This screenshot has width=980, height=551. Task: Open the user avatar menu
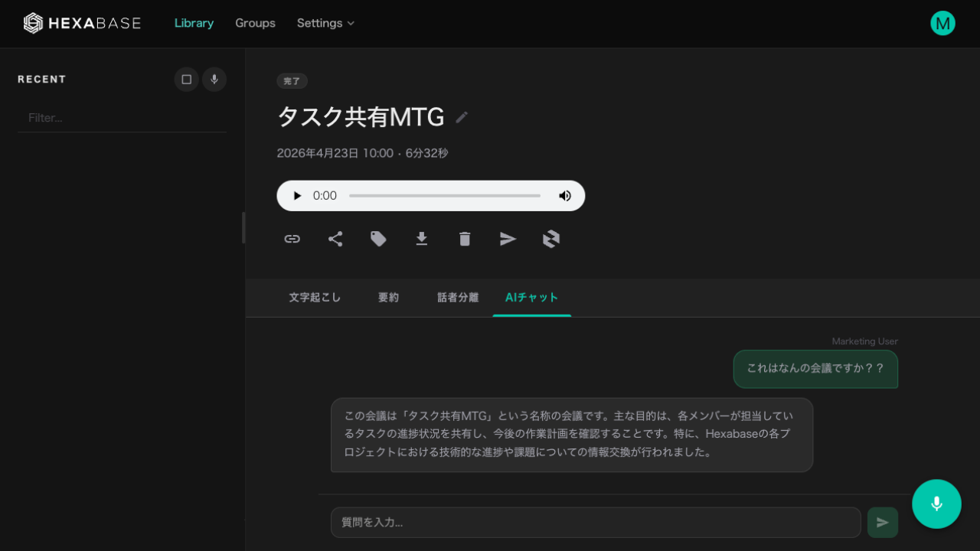[x=942, y=23]
